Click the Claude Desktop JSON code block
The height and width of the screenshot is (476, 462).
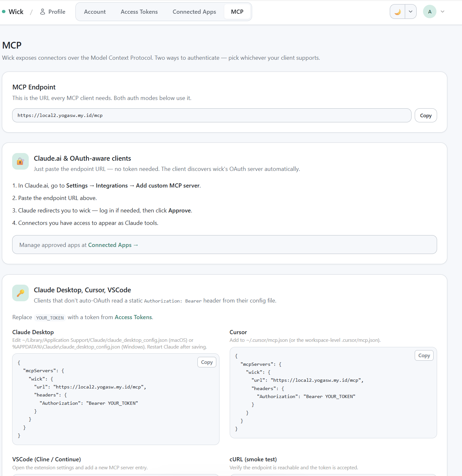coord(116,399)
